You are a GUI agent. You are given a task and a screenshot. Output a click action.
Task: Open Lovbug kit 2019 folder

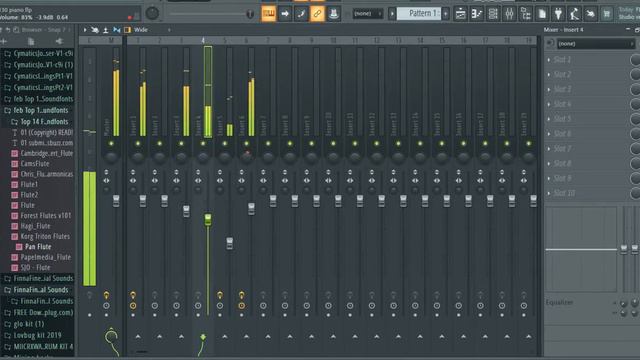click(37, 335)
